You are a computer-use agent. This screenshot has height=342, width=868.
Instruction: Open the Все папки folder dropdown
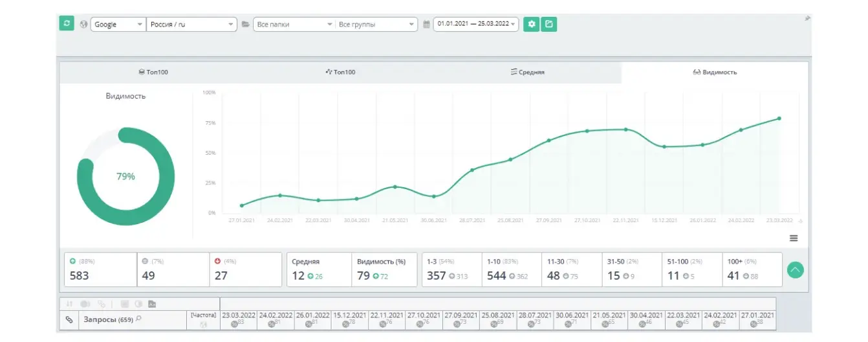click(x=294, y=25)
